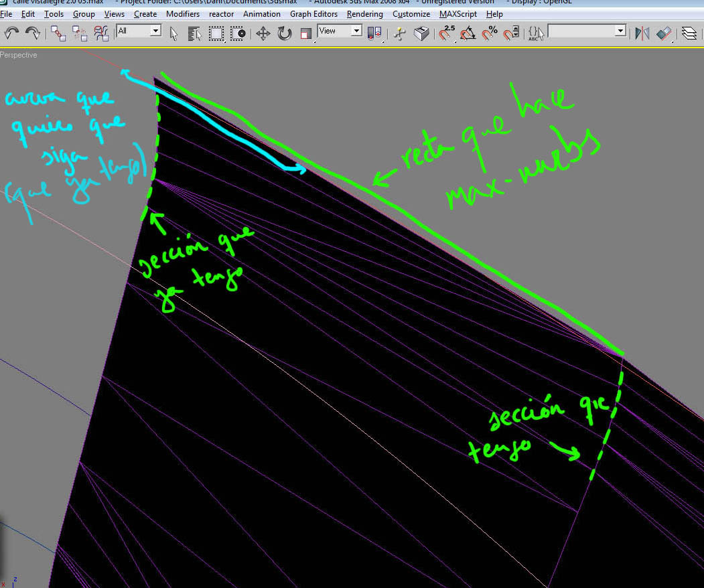Image resolution: width=704 pixels, height=588 pixels.
Task: Open the reactor menu
Action: point(221,14)
